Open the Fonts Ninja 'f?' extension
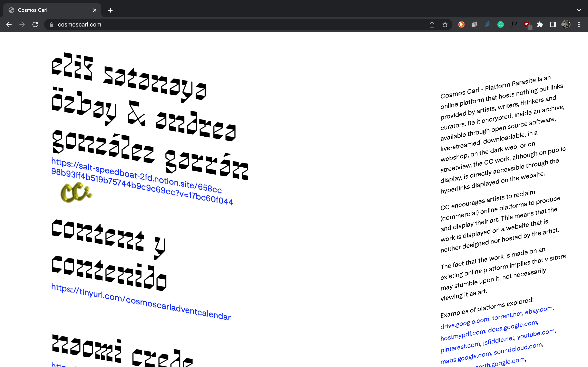Image resolution: width=588 pixels, height=367 pixels. 513,24
